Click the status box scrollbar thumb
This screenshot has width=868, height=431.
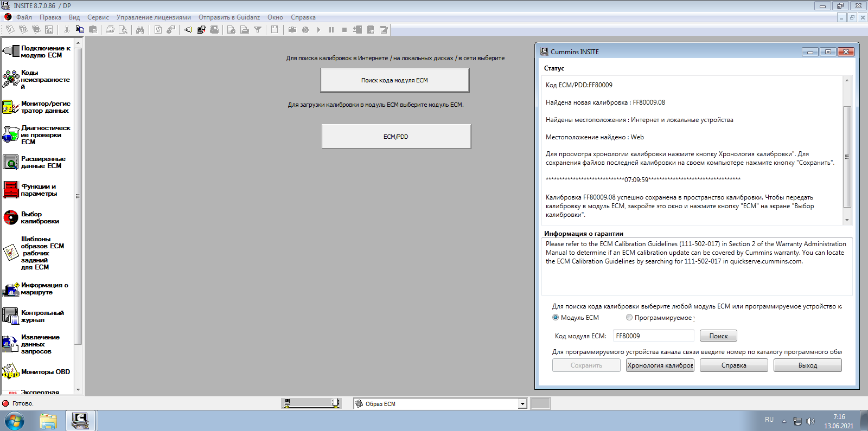847,157
